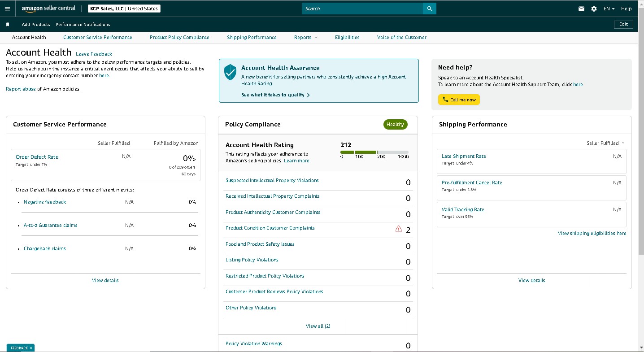The height and width of the screenshot is (352, 644).
Task: Open settings via the gear icon
Action: (x=594, y=9)
